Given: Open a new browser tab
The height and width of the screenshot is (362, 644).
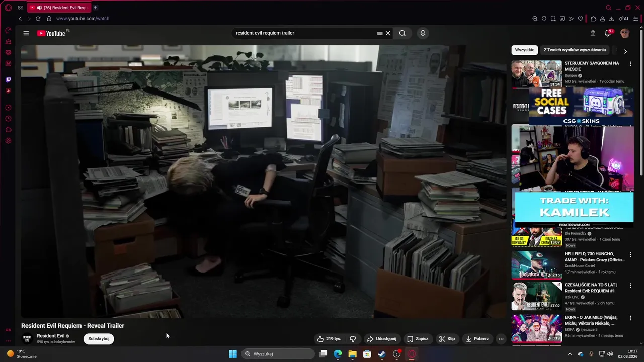Looking at the screenshot, I should (x=95, y=8).
